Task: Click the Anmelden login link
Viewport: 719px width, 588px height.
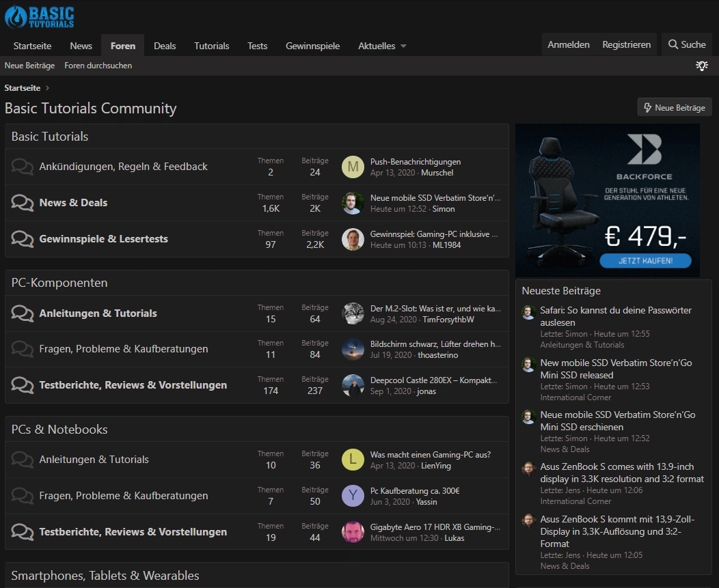Action: [569, 44]
